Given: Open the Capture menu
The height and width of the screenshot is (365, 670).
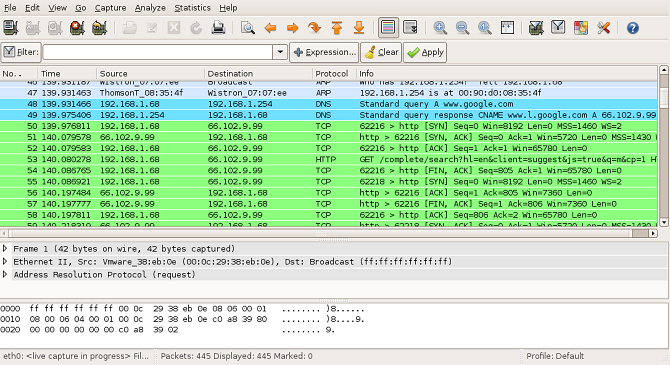Looking at the screenshot, I should click(x=110, y=8).
